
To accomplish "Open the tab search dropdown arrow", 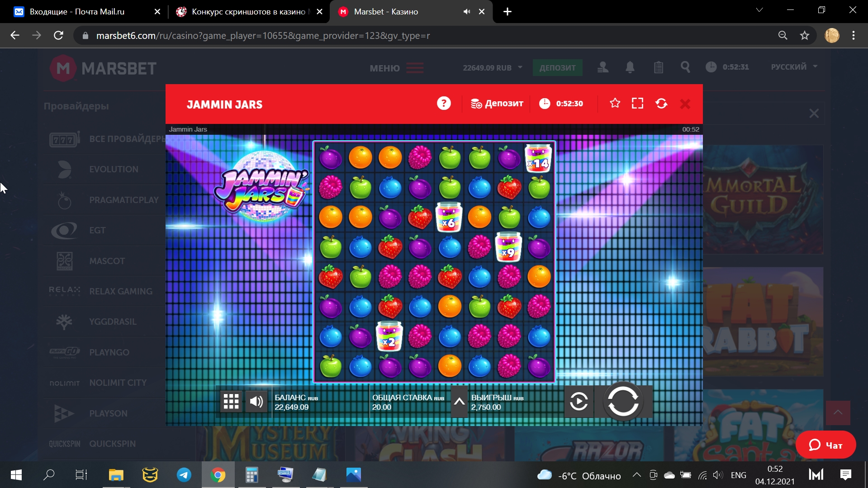I will [759, 10].
